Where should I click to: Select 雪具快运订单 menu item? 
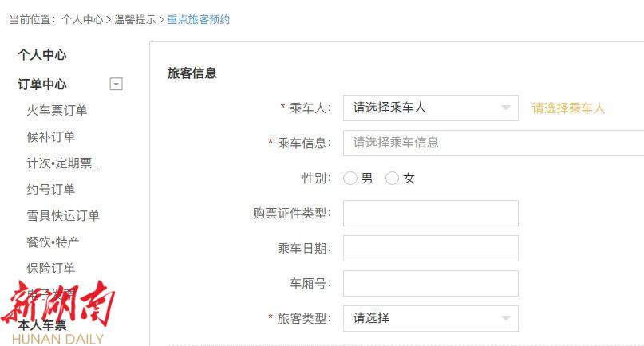tap(63, 216)
